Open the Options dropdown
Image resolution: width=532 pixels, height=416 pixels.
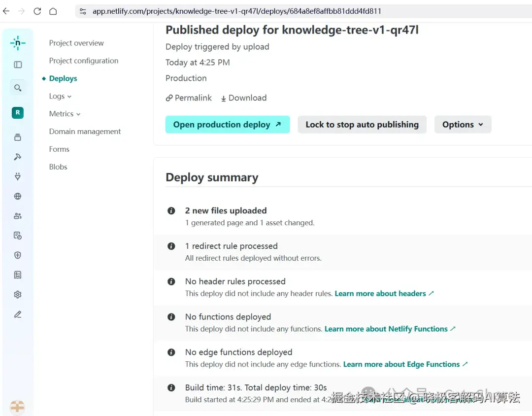tap(463, 125)
